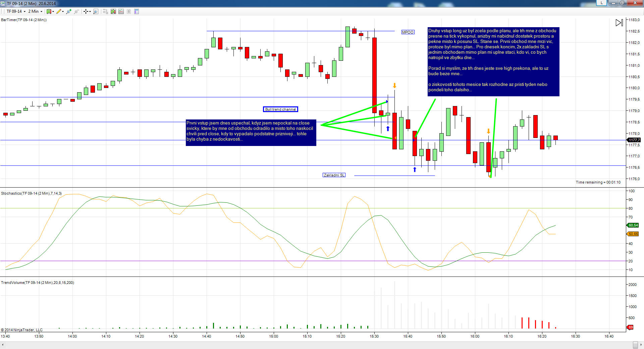The height and width of the screenshot is (349, 644).
Task: Open the Chart Trader icon
Action: [105, 11]
